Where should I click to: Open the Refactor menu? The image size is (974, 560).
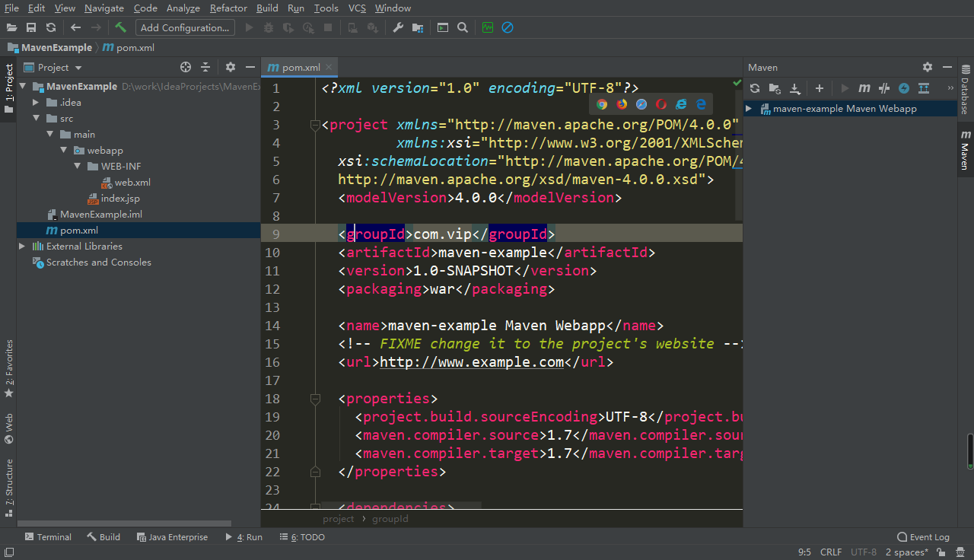(228, 8)
